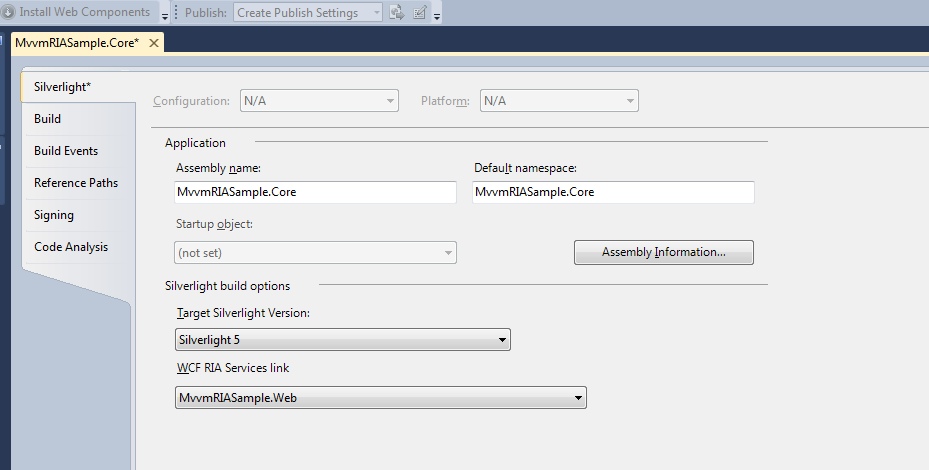Click the Default namespace label

(x=526, y=168)
